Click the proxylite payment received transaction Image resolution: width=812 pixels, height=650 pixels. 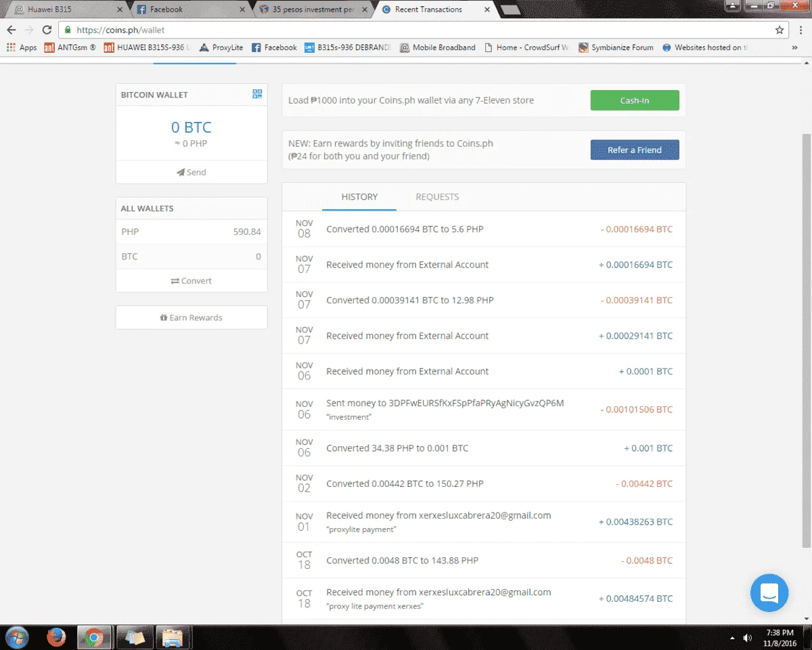coord(484,522)
